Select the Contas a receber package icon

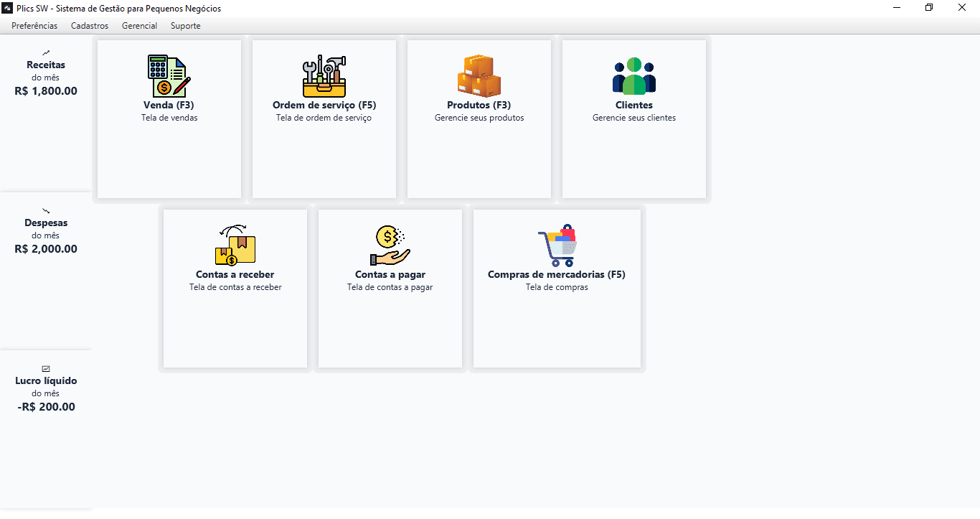click(x=235, y=244)
